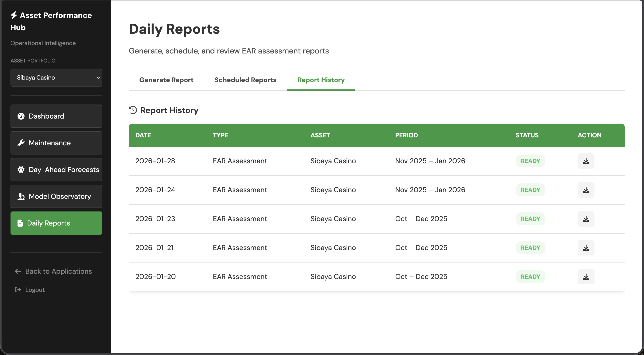Click the Daily Reports document icon
644x355 pixels.
tap(20, 223)
